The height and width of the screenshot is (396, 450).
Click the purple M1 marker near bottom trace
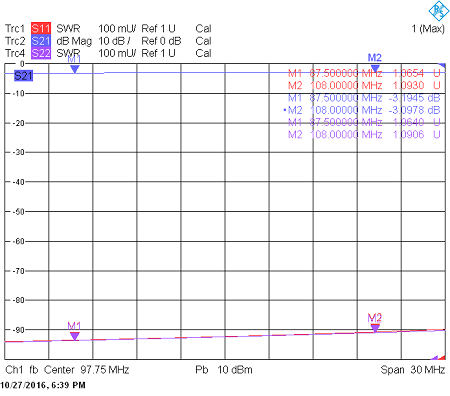pos(75,336)
